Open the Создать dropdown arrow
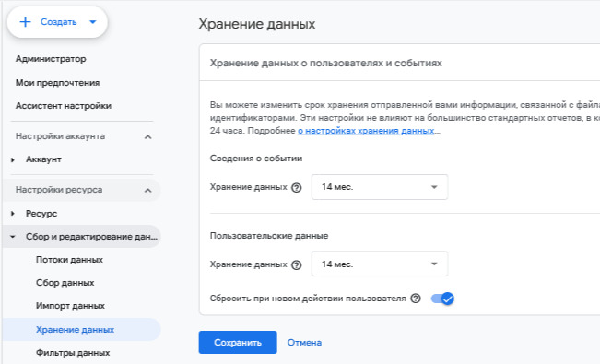Screen dimensions: 600x364 coord(92,22)
